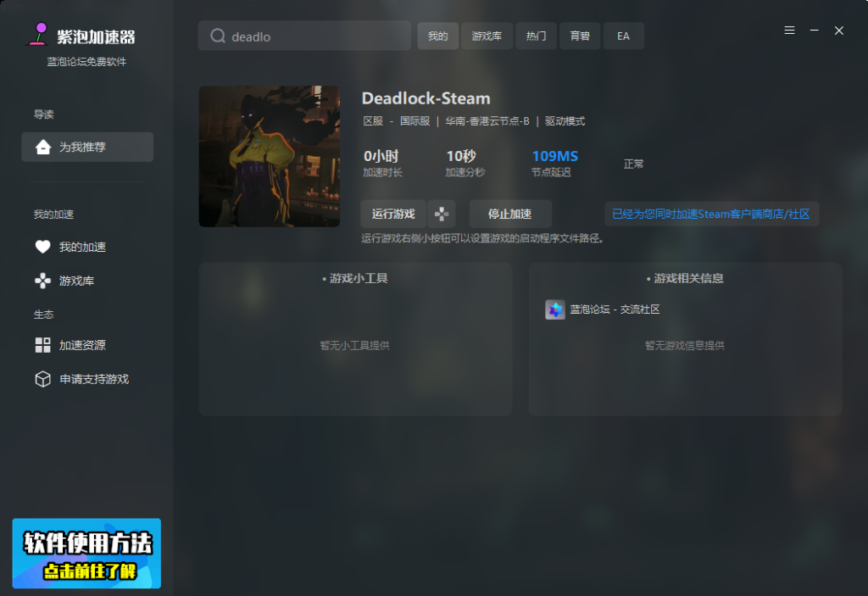Click the 0小时 acceleration duration value
The height and width of the screenshot is (596, 868).
point(381,156)
